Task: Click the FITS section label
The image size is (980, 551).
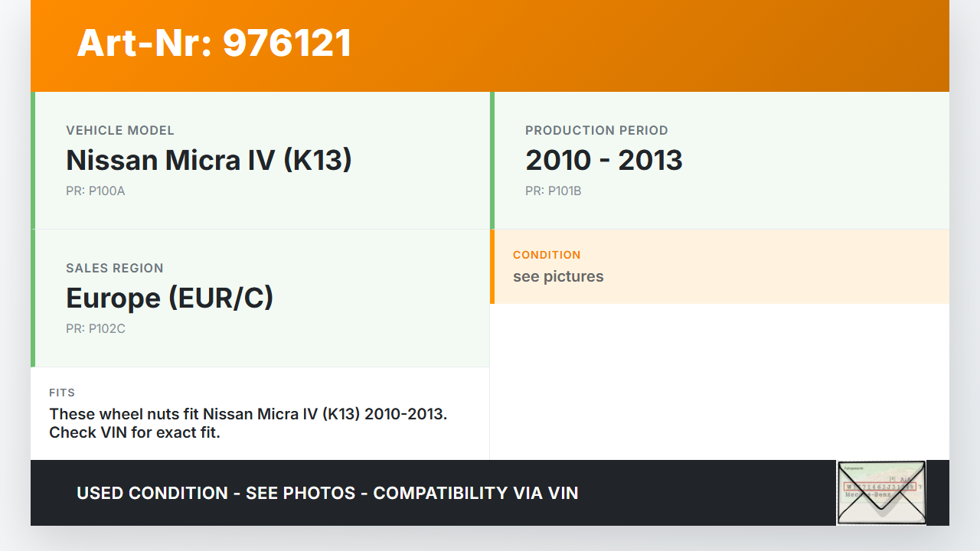Action: 62,393
